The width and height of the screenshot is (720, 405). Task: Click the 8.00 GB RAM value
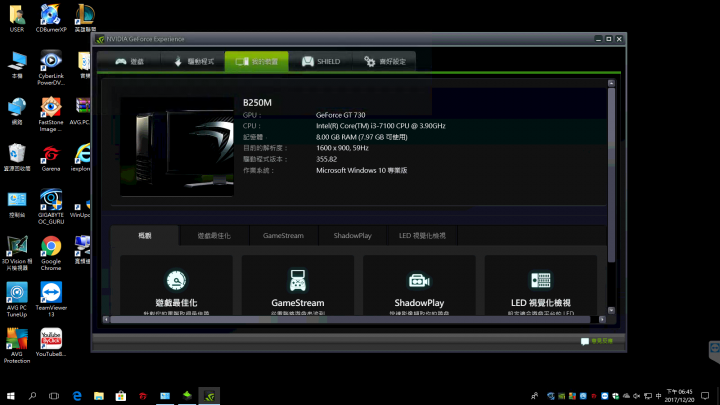[x=361, y=137]
